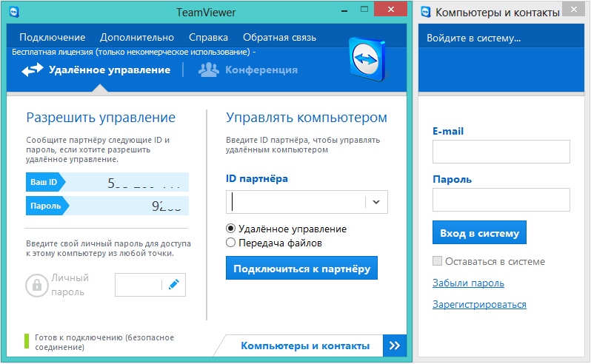Open the Дополнительно menu
The image size is (591, 364).
137,37
